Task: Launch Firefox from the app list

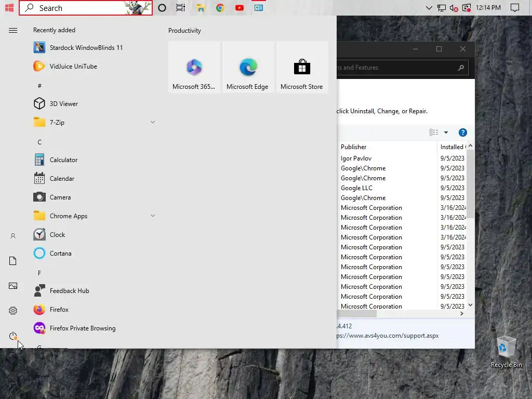Action: pos(95,309)
